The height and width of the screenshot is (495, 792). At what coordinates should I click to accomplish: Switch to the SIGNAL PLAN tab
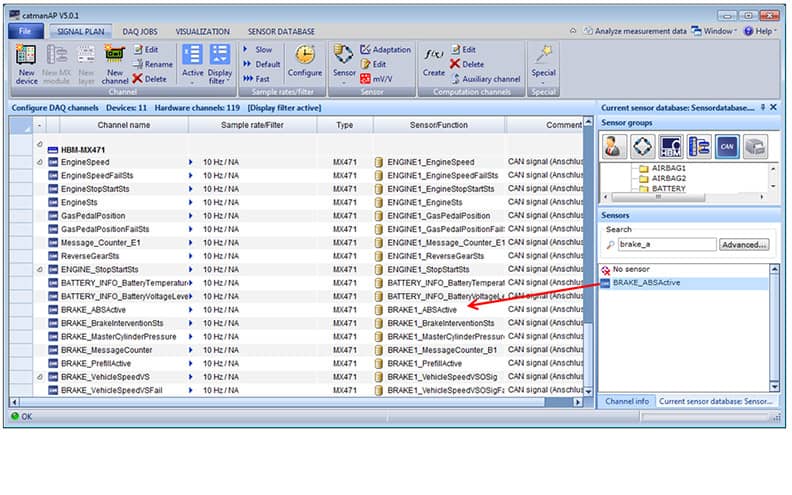point(81,31)
